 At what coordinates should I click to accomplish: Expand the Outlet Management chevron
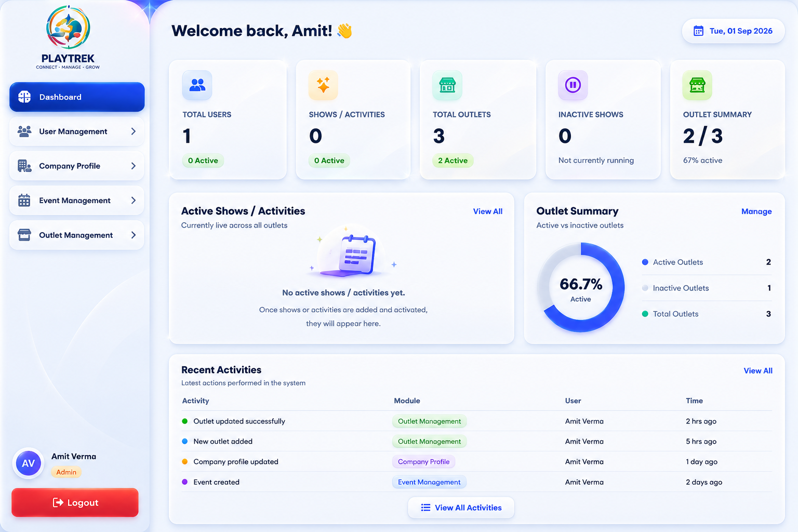click(134, 235)
